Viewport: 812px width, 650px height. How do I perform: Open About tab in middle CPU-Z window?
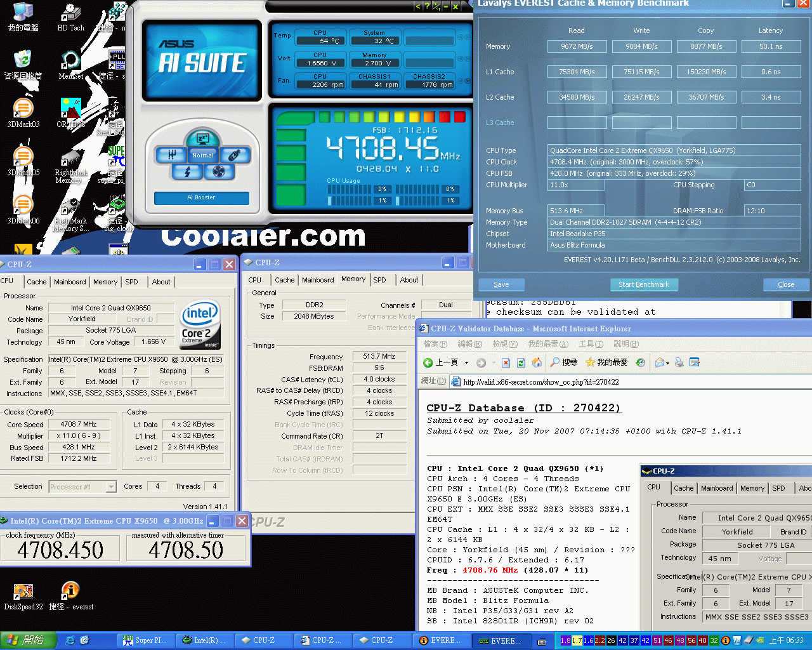tap(409, 280)
